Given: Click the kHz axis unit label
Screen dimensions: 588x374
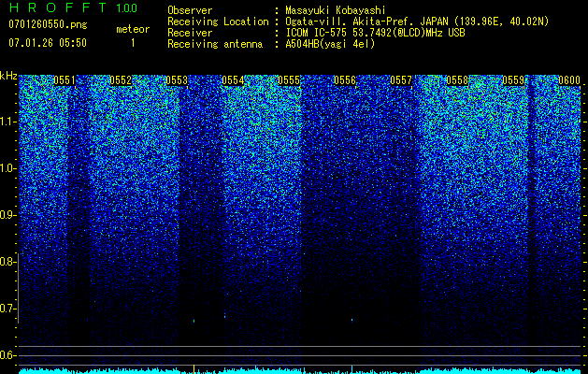Looking at the screenshot, I should tap(8, 76).
